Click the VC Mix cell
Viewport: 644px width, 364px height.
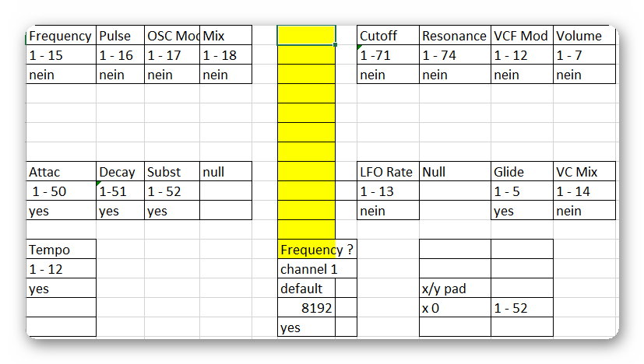pos(585,172)
